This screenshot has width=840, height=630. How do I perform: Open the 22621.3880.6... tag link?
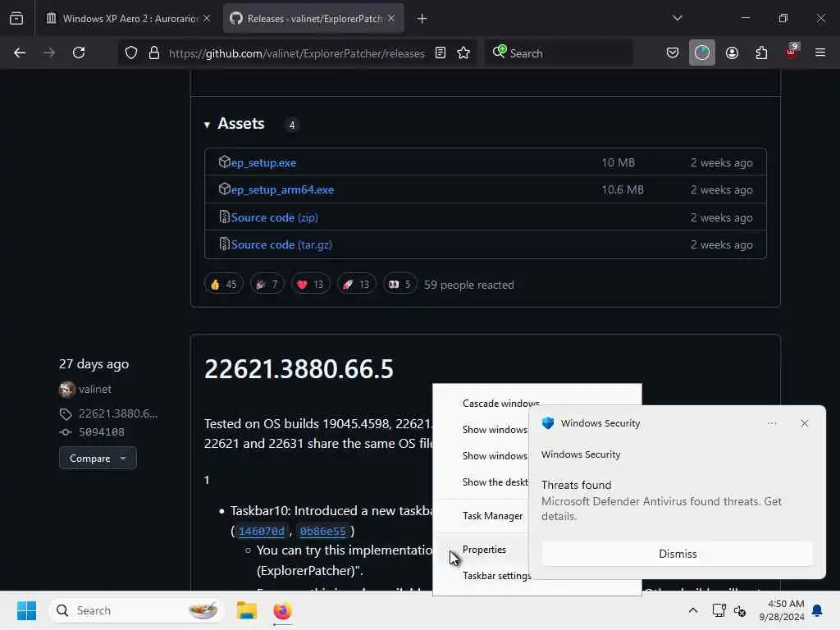[x=118, y=413]
